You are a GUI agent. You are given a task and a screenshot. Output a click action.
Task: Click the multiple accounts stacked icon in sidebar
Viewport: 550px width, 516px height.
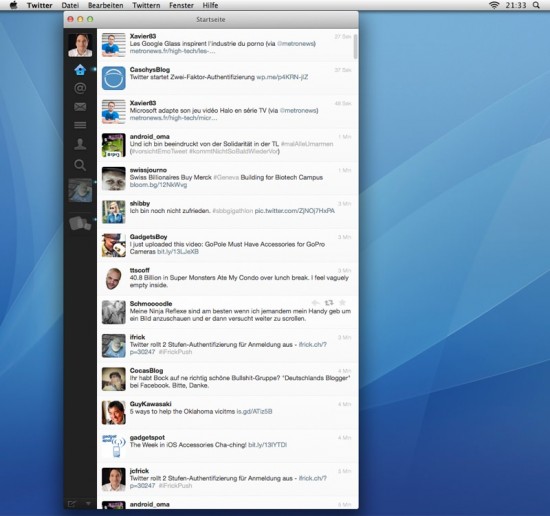point(80,223)
